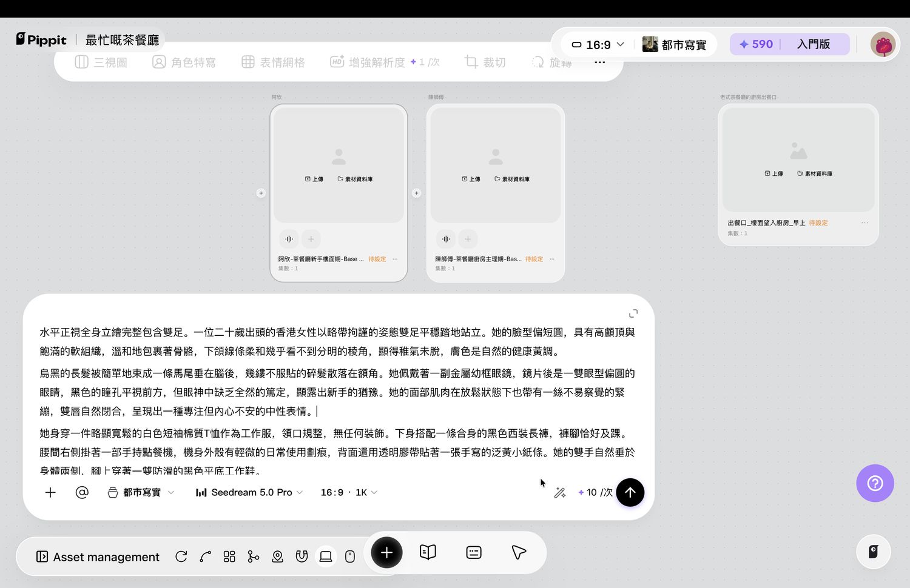910x588 pixels.
Task: Click 素材資料庫 in the 出餐口 scene card
Action: pyautogui.click(x=815, y=173)
